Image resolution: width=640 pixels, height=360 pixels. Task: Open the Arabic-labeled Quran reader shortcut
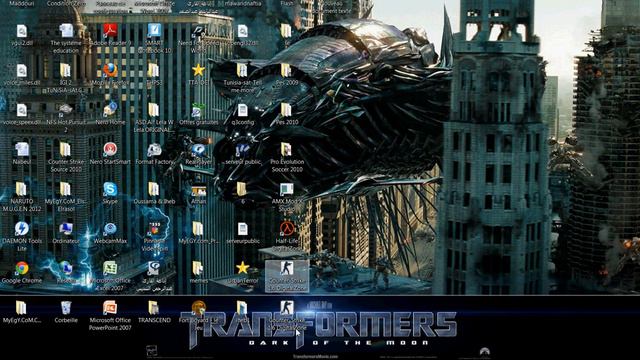(154, 268)
